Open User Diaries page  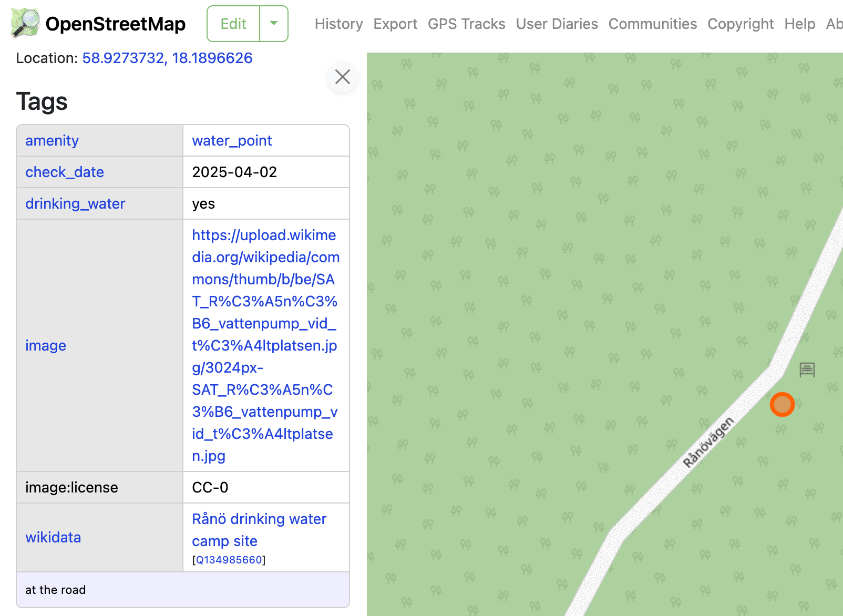(557, 24)
